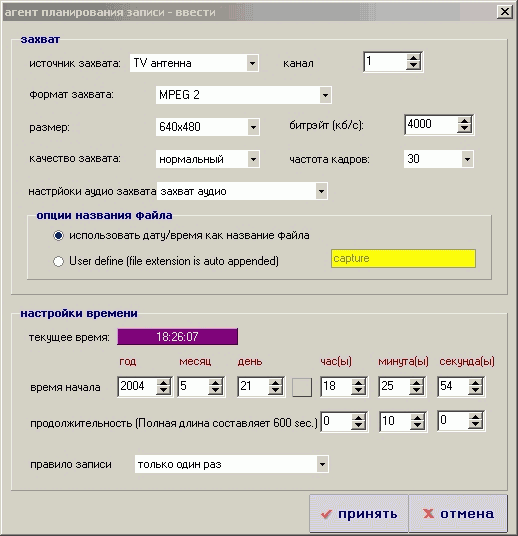518x536 pixels.
Task: Increase the start минута(ы) value
Action: (416, 383)
